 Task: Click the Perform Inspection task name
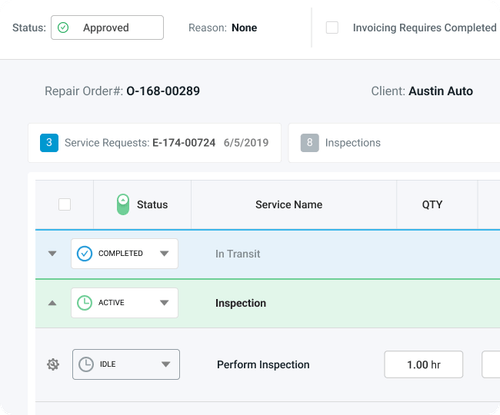[x=263, y=364]
